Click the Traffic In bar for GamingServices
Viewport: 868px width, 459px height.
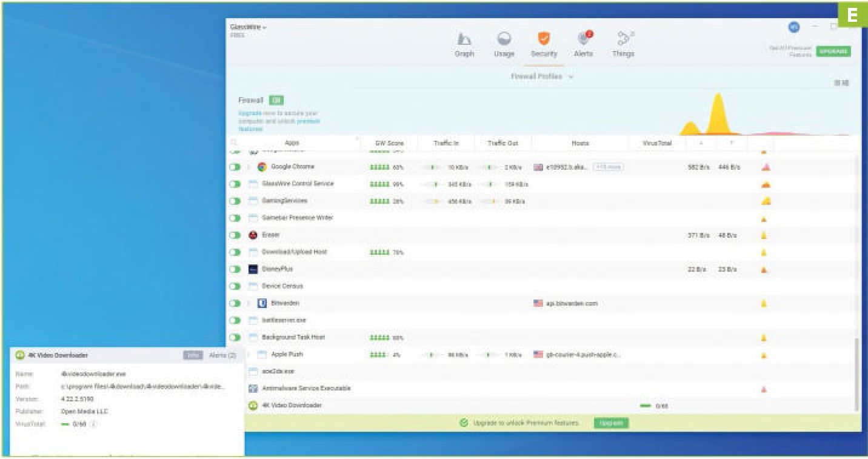[x=432, y=201]
